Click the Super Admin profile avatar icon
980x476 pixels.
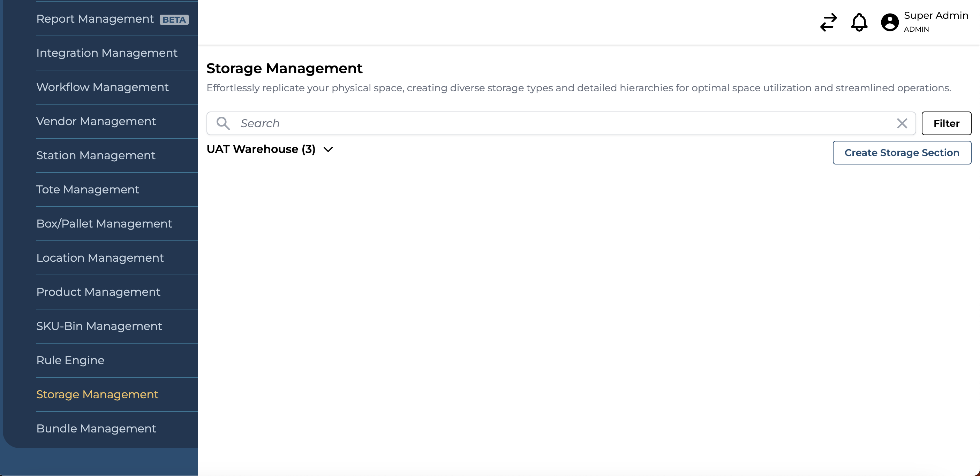click(x=889, y=22)
